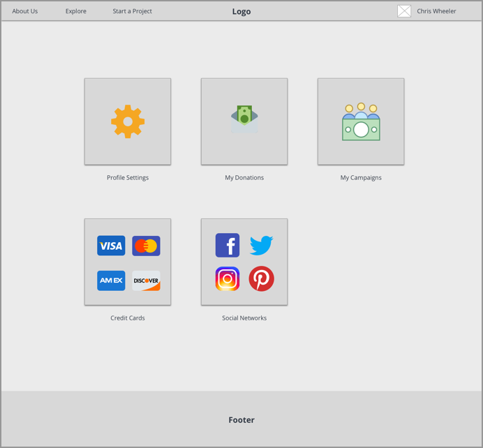Open the Chris Wheeler user name
This screenshot has width=483, height=448.
[x=436, y=11]
